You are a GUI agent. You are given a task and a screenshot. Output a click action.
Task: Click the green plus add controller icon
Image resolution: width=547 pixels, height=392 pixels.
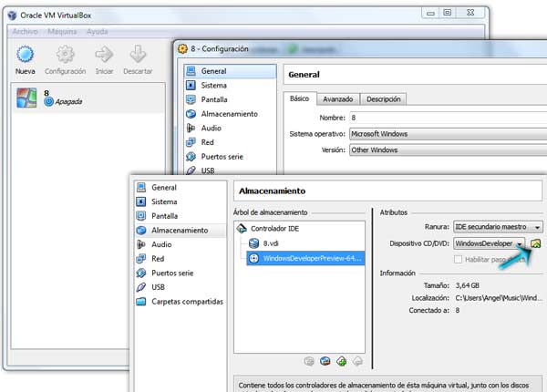coord(342,361)
